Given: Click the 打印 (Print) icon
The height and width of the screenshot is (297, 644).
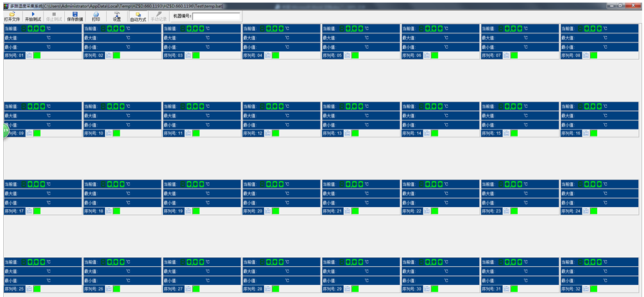Looking at the screenshot, I should tap(96, 16).
